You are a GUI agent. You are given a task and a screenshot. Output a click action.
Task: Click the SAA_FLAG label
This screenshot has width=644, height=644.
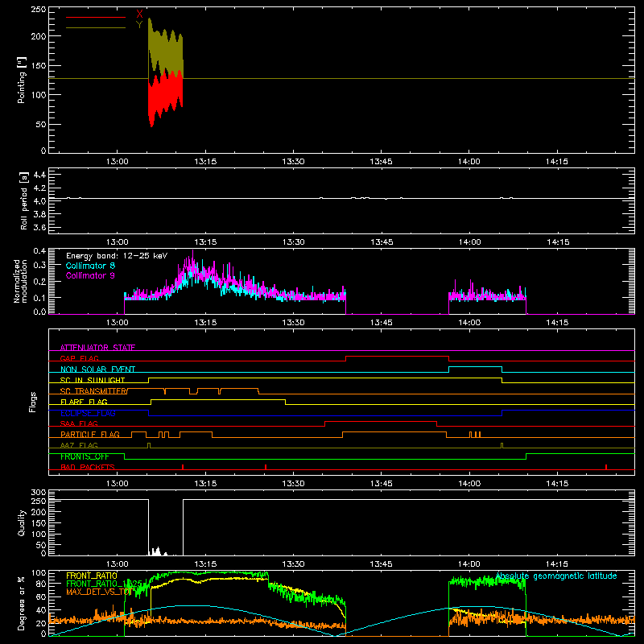[79, 423]
